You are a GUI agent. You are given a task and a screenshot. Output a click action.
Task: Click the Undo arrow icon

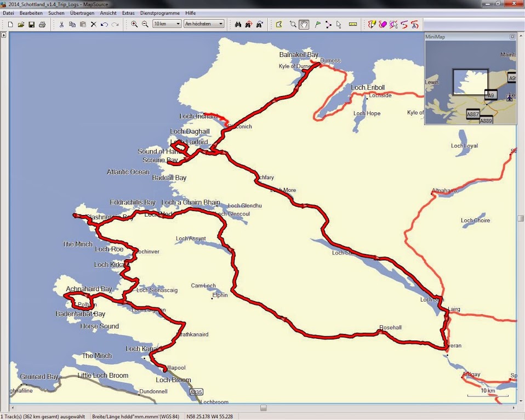click(104, 24)
